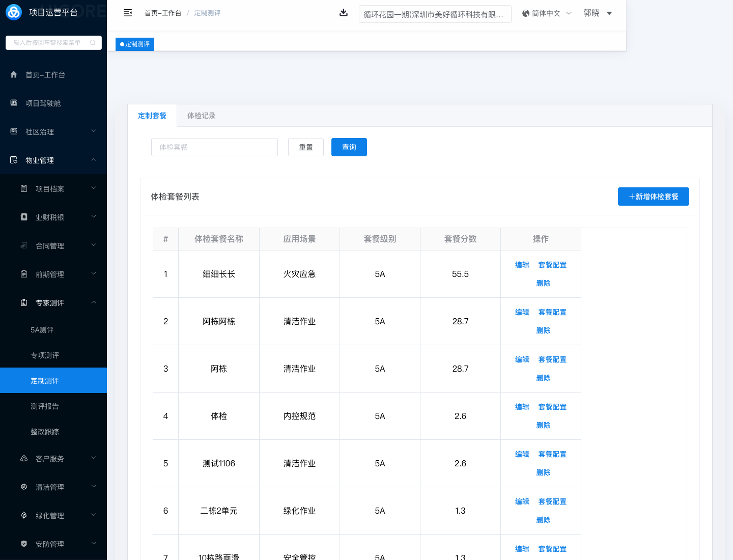Collapse sidebar with the menu fold icon
This screenshot has height=560, width=733.
click(x=128, y=13)
